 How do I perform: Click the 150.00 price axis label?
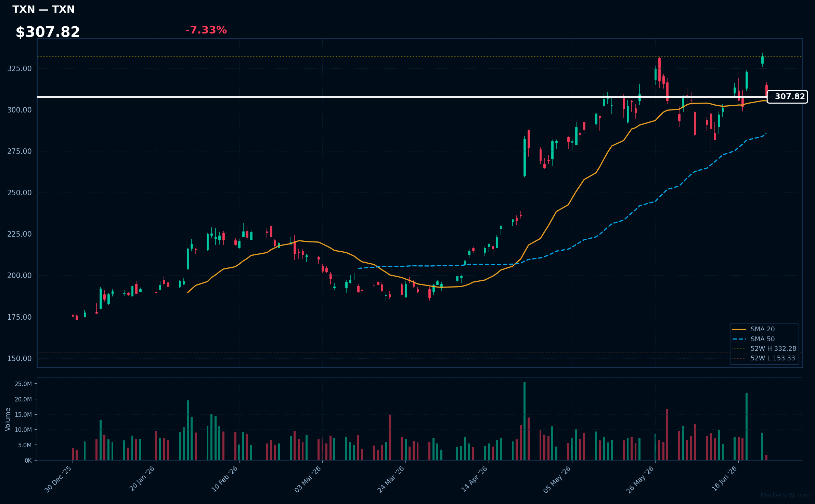(20, 358)
